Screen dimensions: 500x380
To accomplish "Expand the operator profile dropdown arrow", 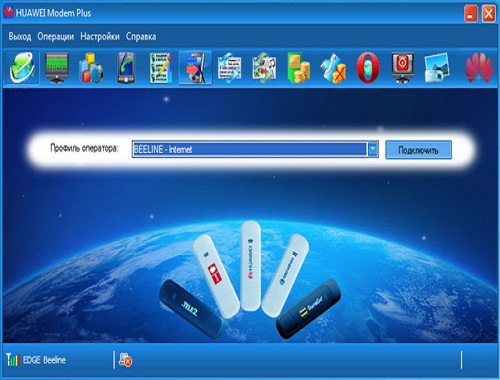I will pos(373,149).
